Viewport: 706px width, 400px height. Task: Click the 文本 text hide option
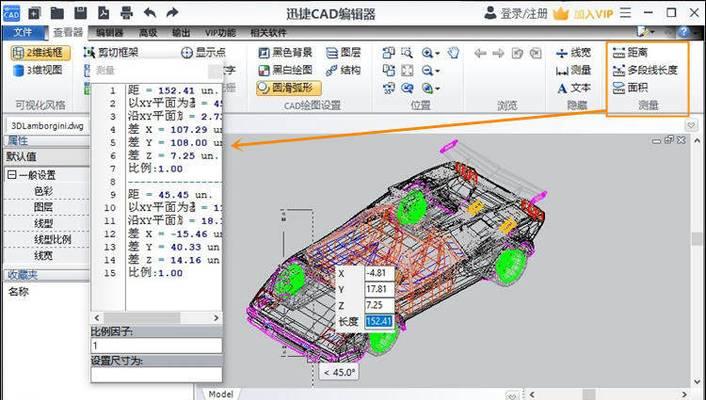pos(574,88)
